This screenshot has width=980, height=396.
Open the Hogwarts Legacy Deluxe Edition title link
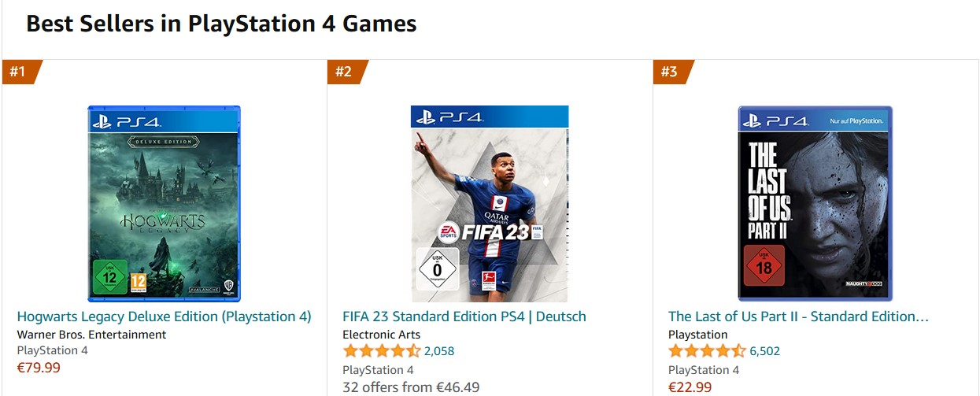coord(164,316)
